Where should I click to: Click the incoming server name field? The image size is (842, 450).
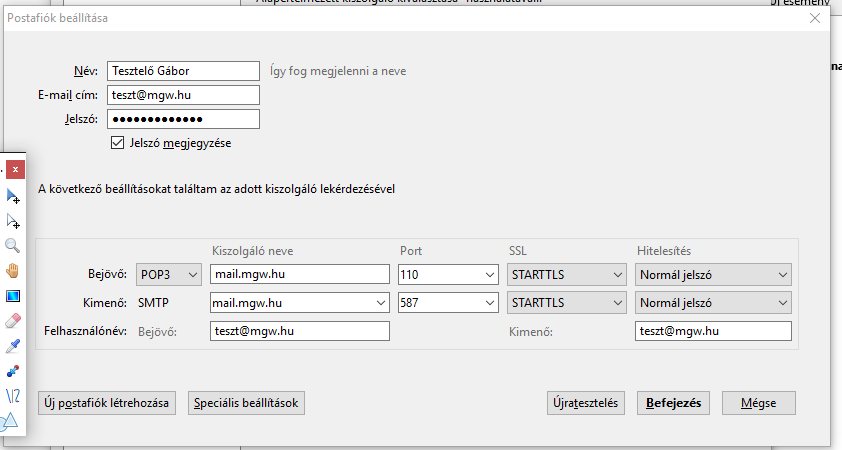pyautogui.click(x=299, y=274)
